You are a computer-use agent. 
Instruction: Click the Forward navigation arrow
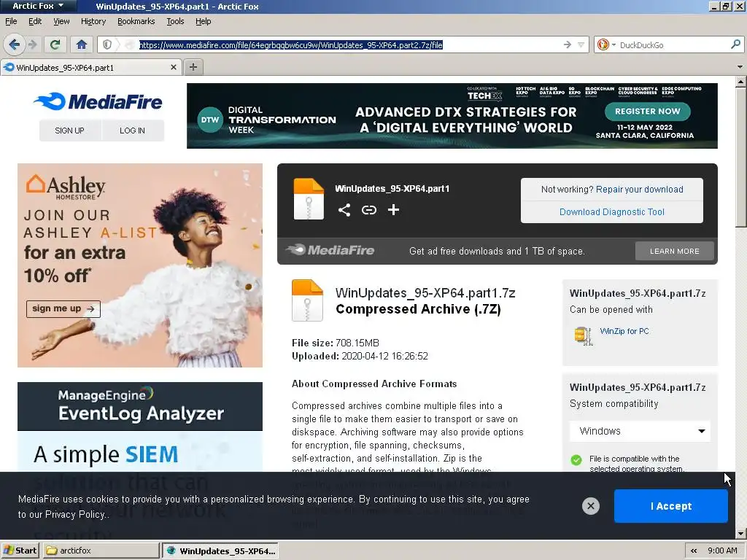(x=32, y=44)
